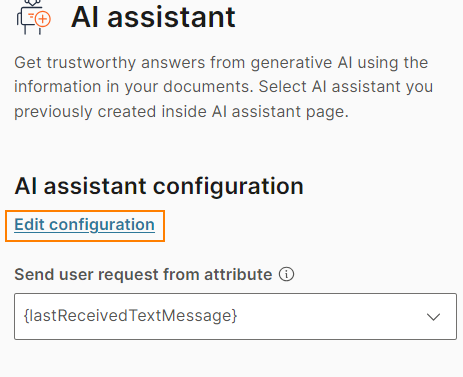This screenshot has width=463, height=377.
Task: Click the info icon beside attribute label
Action: tap(286, 274)
